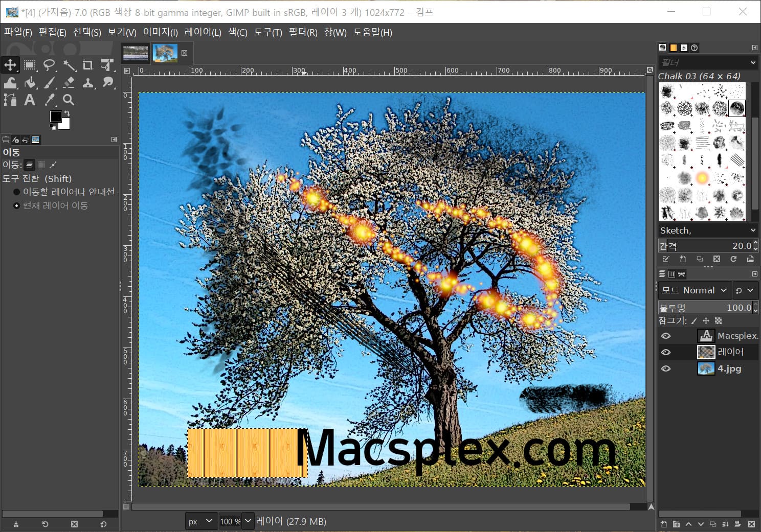Viewport: 761px width, 532px height.
Task: Select the Rectangle Select tool
Action: [x=30, y=65]
